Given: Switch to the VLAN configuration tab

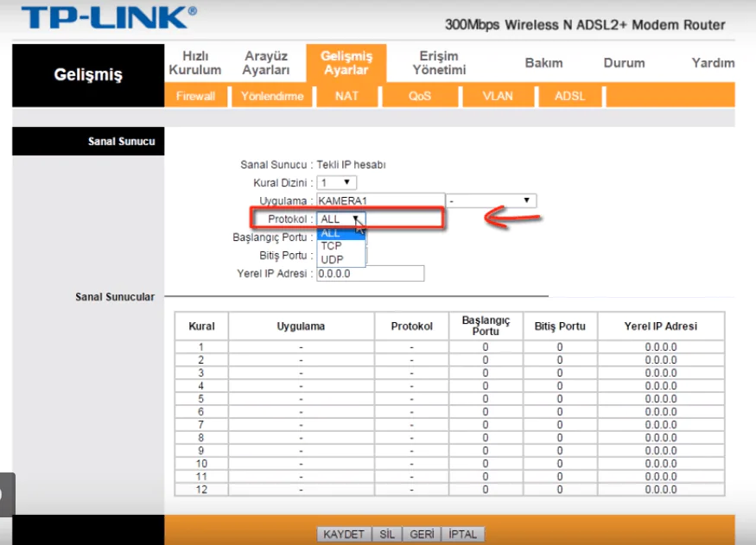Looking at the screenshot, I should [x=498, y=96].
